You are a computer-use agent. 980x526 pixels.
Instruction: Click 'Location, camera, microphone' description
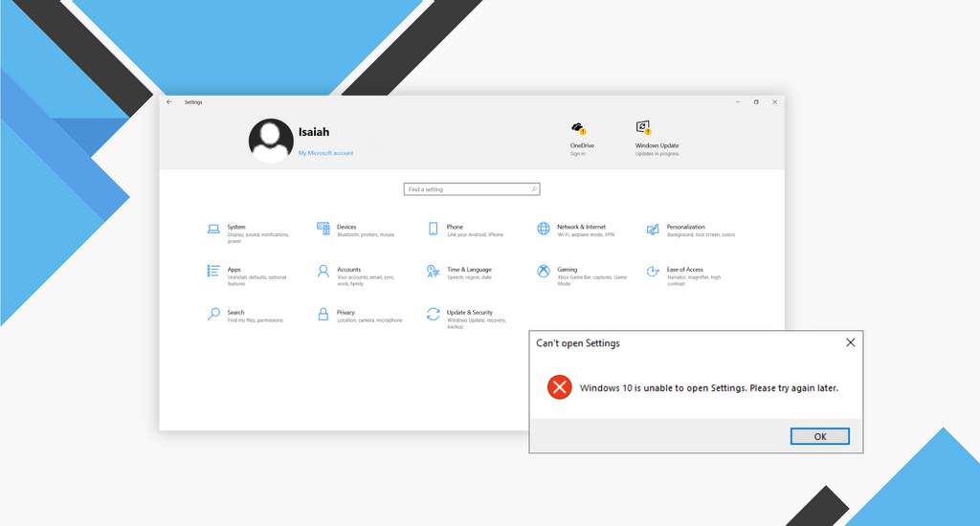click(x=369, y=320)
